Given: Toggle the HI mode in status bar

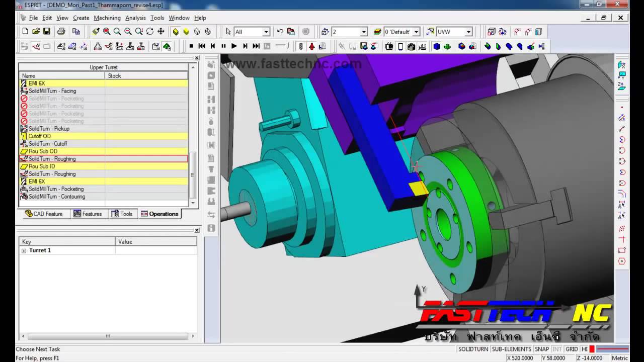Looking at the screenshot, I should (x=584, y=349).
